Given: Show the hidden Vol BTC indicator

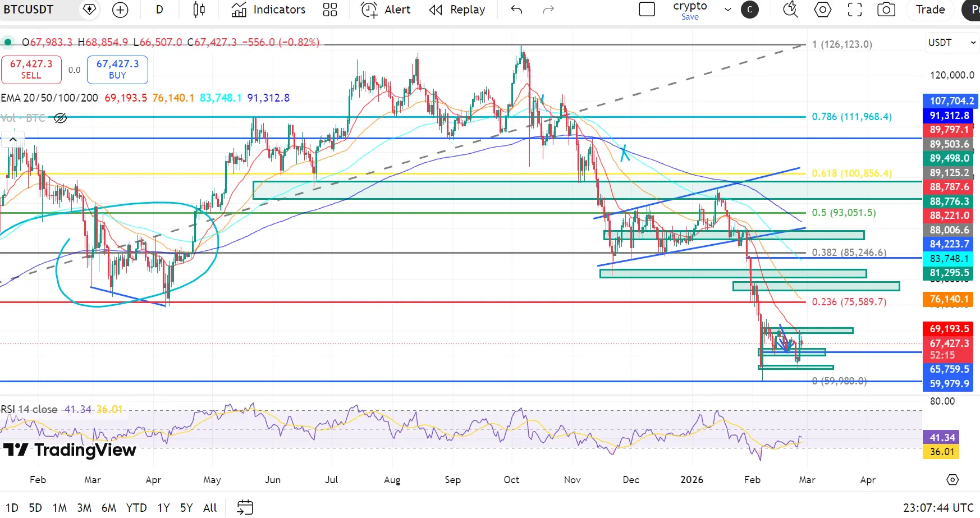Looking at the screenshot, I should (x=60, y=118).
